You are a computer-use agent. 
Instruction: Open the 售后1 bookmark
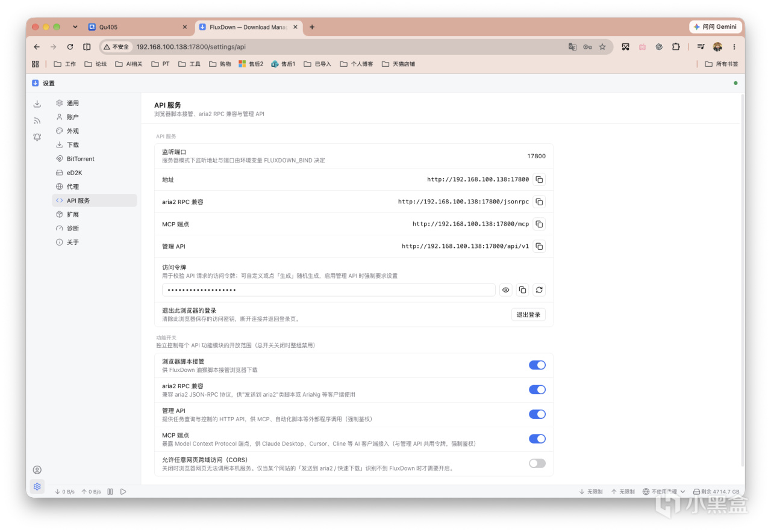click(284, 64)
